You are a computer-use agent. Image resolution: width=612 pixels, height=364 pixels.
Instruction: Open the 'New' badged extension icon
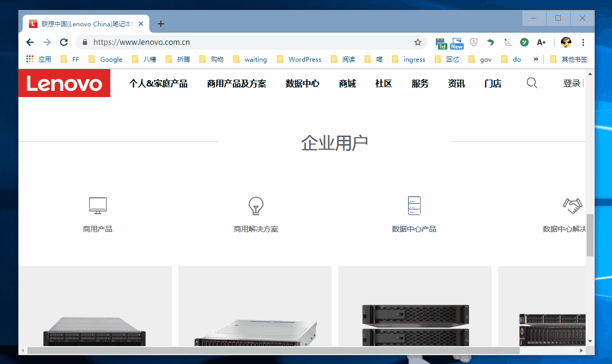pos(456,42)
